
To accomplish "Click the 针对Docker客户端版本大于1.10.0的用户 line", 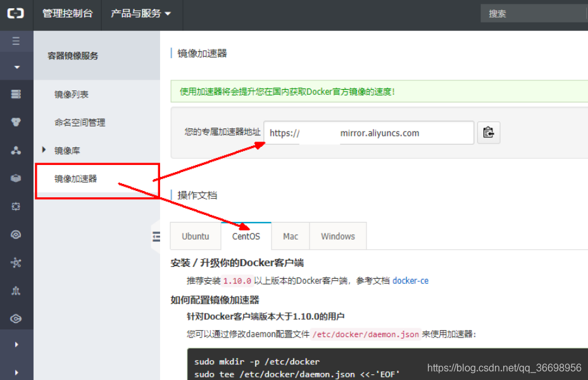I will pyautogui.click(x=265, y=317).
